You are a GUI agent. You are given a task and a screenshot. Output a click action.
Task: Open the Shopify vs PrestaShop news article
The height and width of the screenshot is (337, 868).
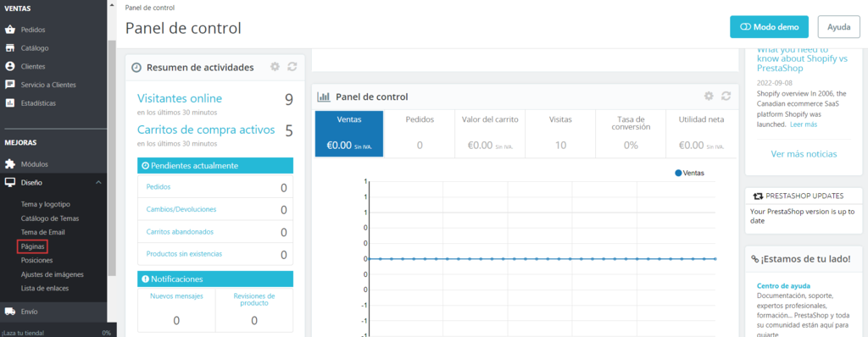(x=802, y=58)
